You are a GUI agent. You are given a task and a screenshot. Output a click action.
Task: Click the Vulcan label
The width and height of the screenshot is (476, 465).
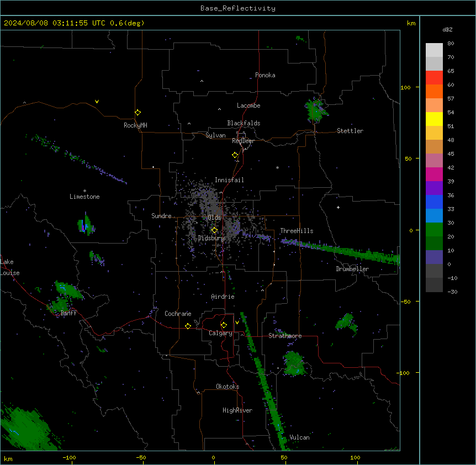pos(299,437)
